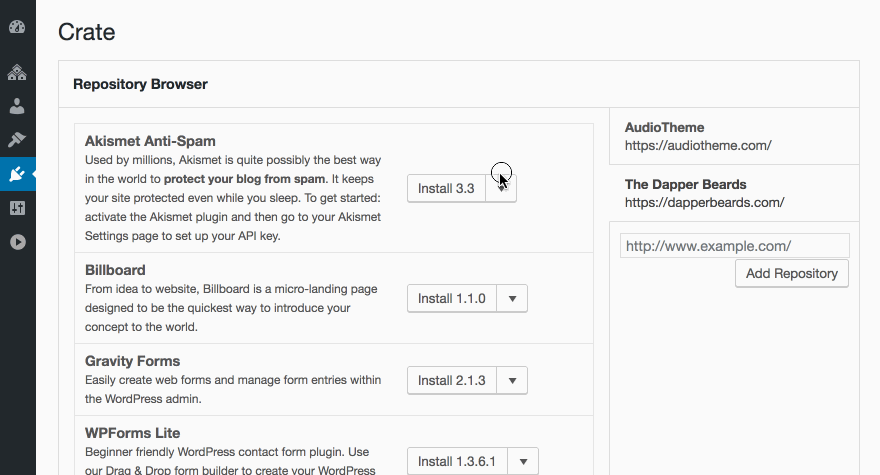
Task: Install Akismet Anti-Spam version 3.3
Action: pyautogui.click(x=446, y=189)
